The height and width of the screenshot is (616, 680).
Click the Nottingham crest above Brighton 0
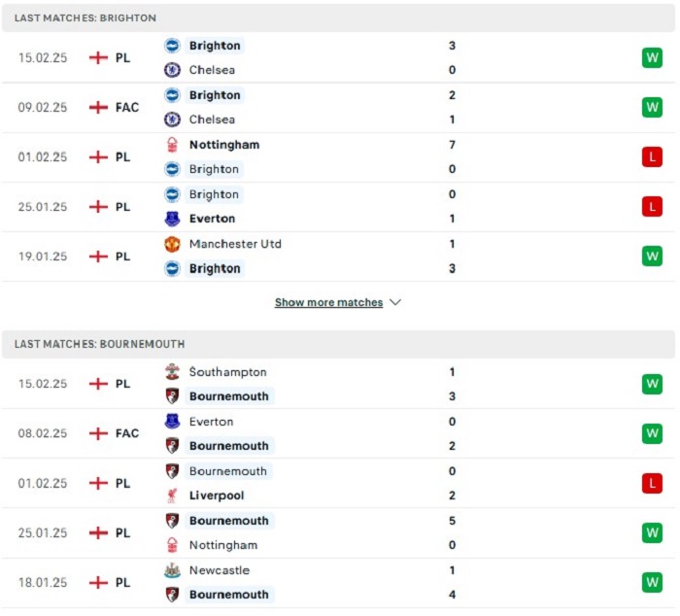click(172, 145)
